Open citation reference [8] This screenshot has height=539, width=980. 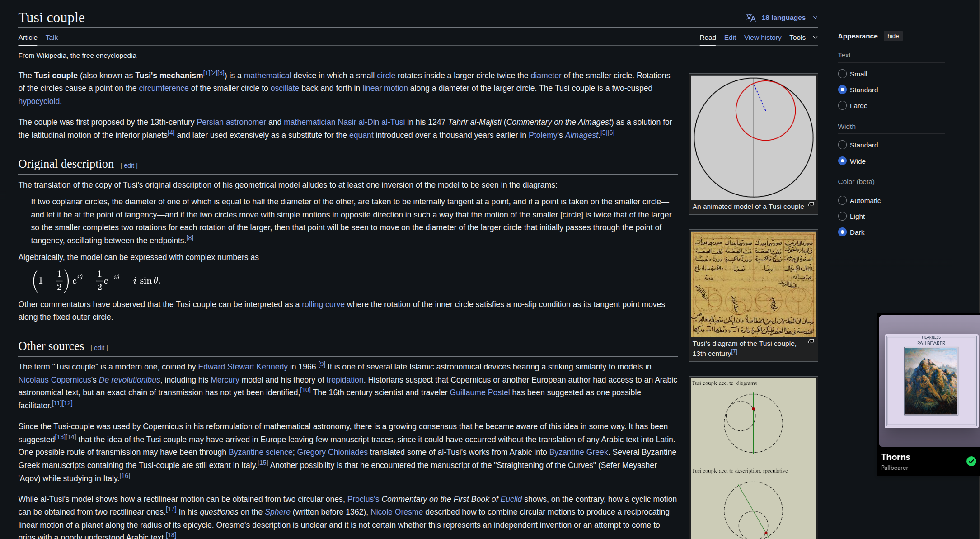click(190, 238)
